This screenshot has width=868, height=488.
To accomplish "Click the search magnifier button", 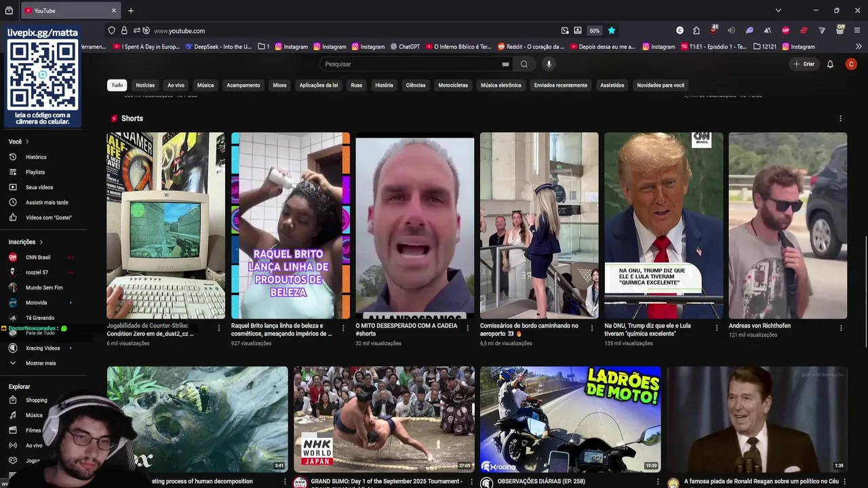I will click(524, 64).
